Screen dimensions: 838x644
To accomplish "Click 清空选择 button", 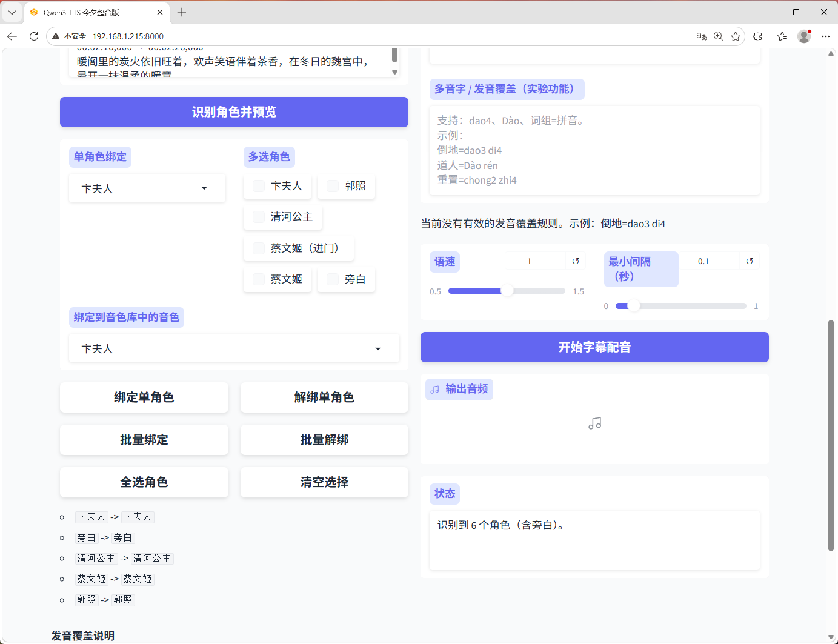I will [x=324, y=482].
